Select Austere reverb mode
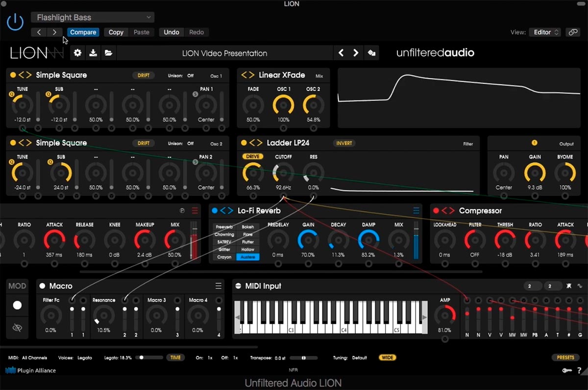Image resolution: width=588 pixels, height=390 pixels. pos(248,257)
